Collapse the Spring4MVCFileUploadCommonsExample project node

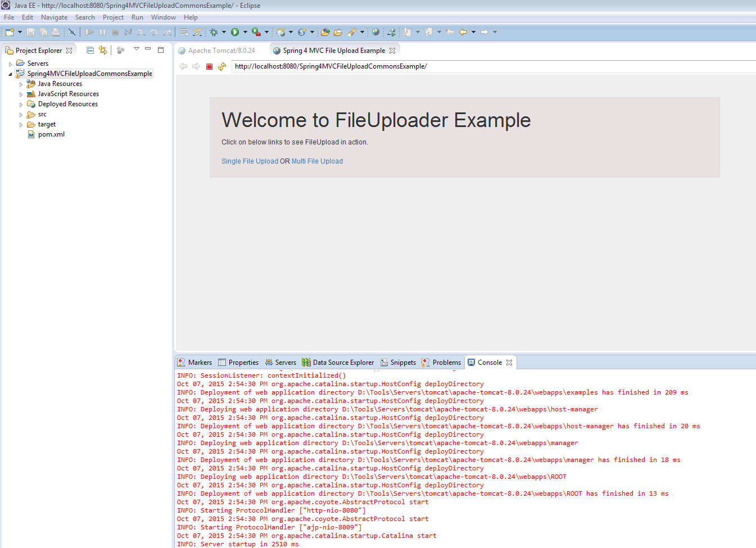10,74
